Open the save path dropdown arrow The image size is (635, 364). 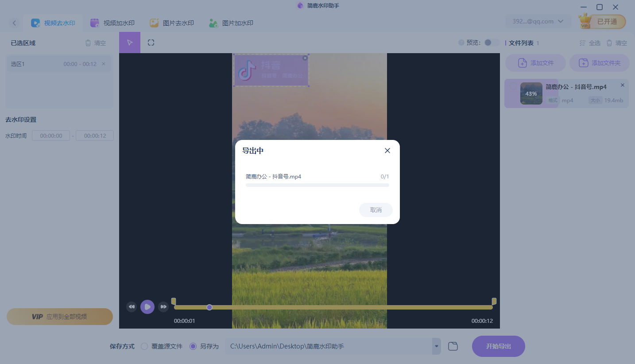(x=436, y=346)
